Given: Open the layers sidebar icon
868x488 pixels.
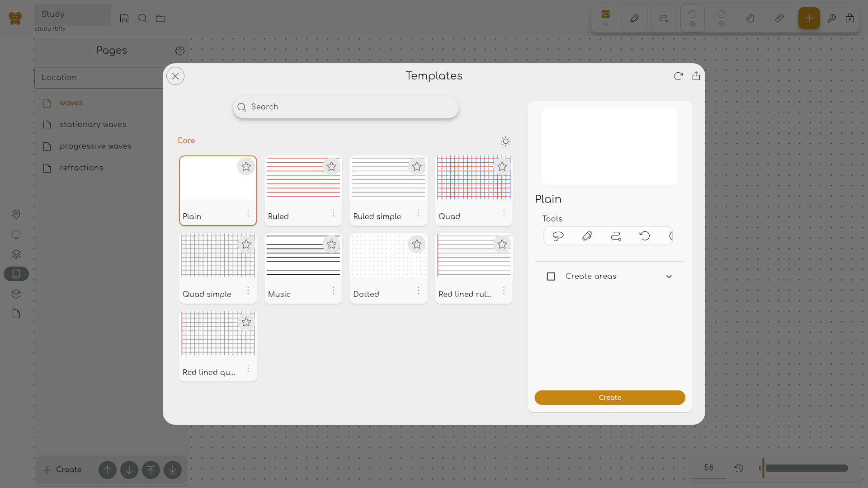Looking at the screenshot, I should pos(16,254).
